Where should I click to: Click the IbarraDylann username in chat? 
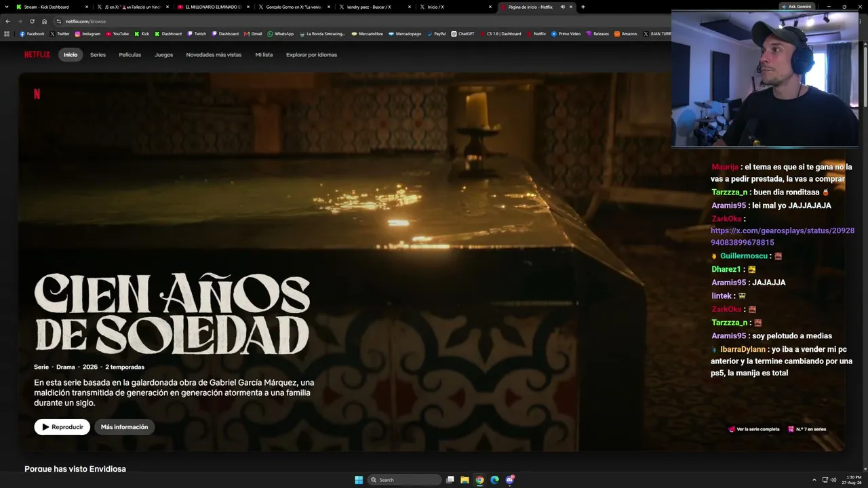[x=744, y=350]
